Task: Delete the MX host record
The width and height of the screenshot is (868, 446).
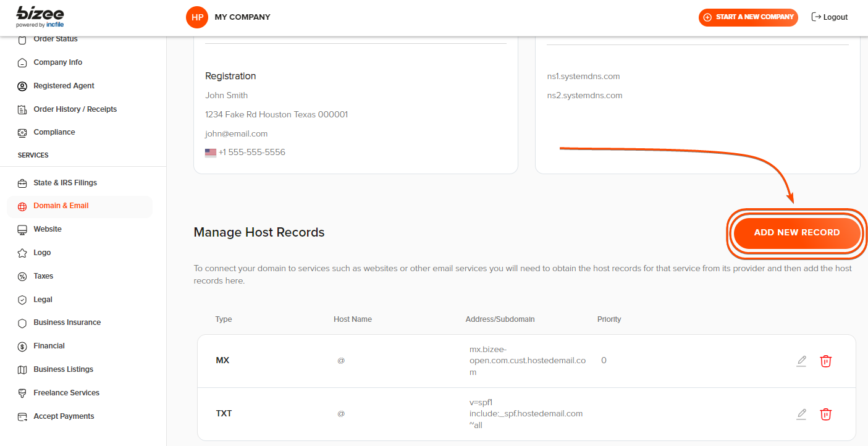Action: click(x=825, y=361)
